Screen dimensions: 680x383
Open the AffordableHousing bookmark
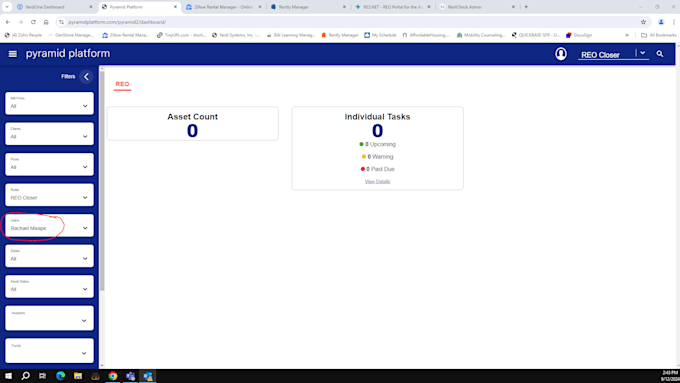tap(426, 35)
